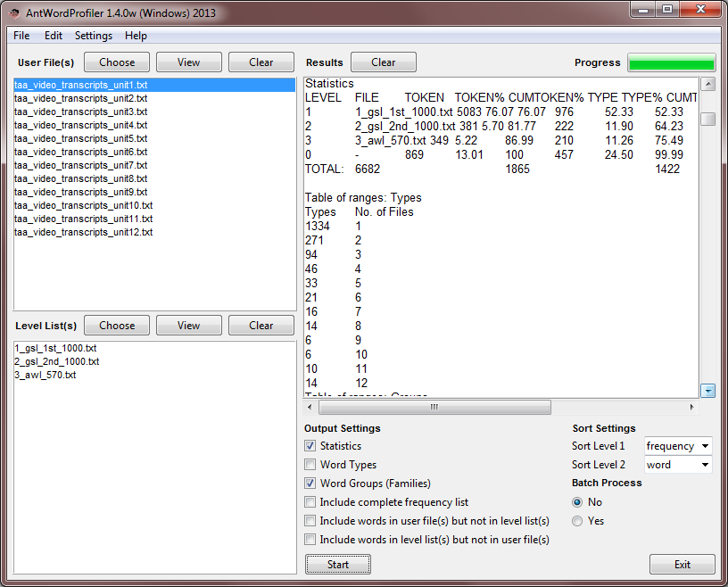Click the 271 types row in results
The image size is (728, 587).
(x=501, y=241)
